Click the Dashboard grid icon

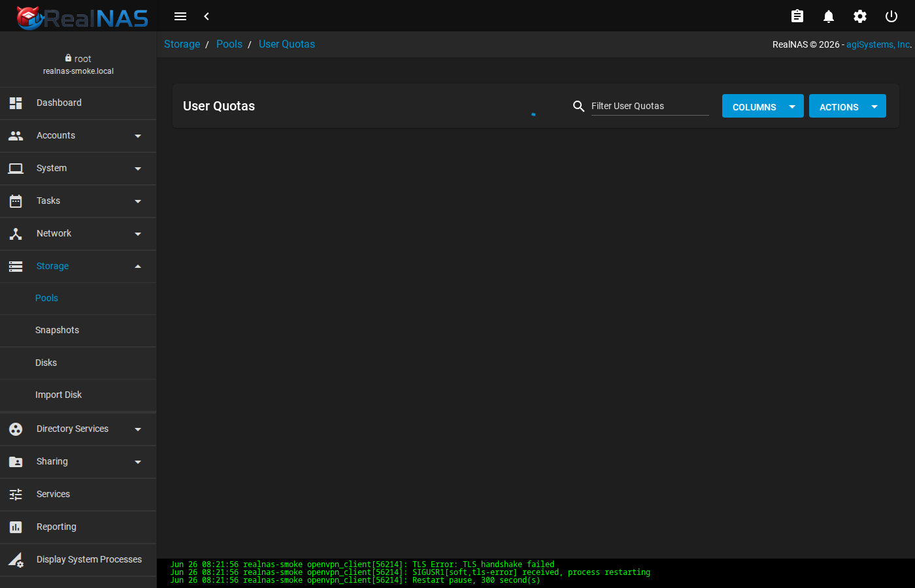click(16, 103)
